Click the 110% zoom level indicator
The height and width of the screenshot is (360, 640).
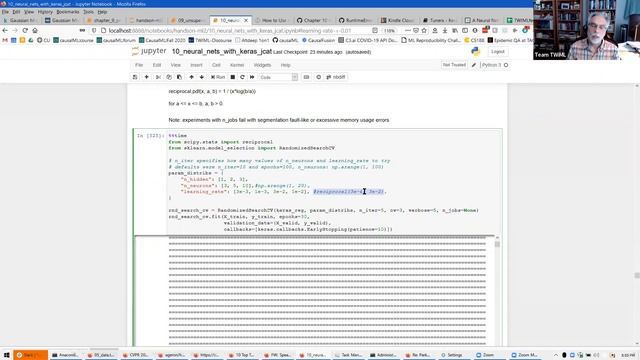[390, 31]
